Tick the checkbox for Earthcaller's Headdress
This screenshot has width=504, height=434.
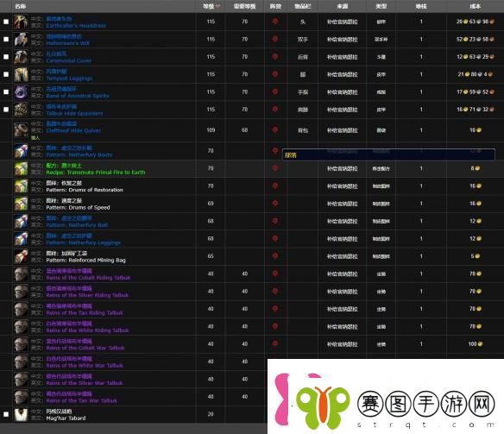6,22
